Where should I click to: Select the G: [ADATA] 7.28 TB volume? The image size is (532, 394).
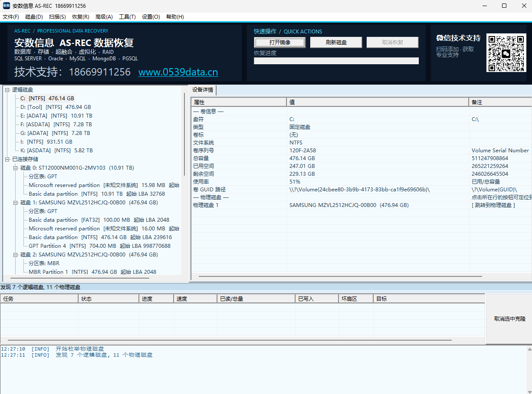click(55, 133)
